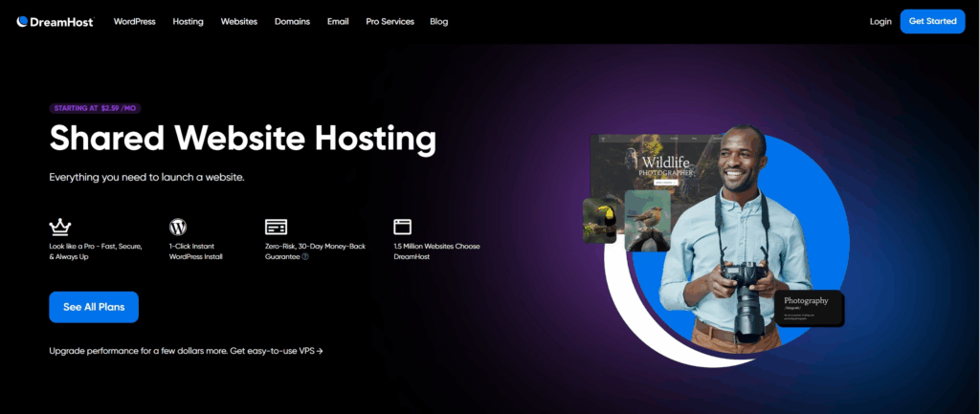Viewport: 980px width, 414px height.
Task: Click the toucan photo thumbnail
Action: pos(600,220)
